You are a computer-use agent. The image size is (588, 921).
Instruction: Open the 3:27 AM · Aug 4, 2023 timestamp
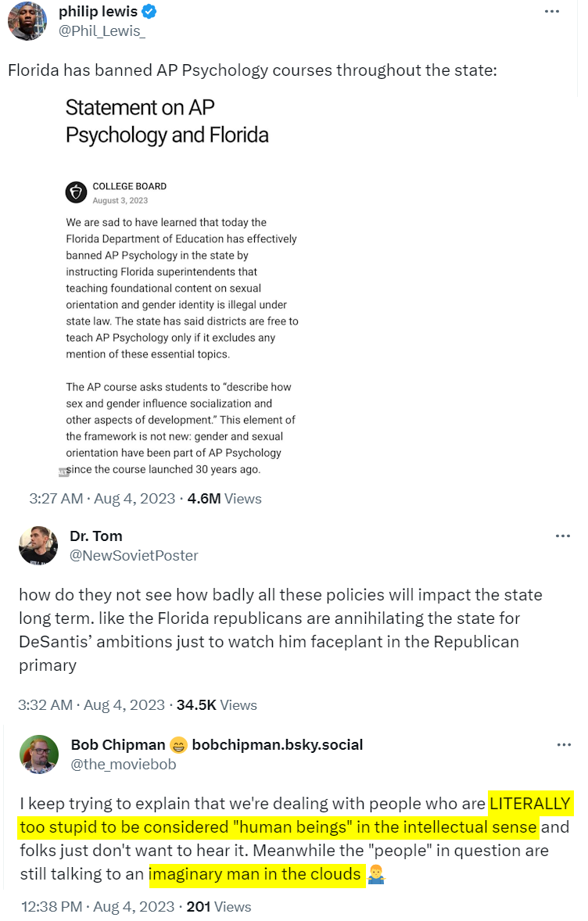[102, 499]
